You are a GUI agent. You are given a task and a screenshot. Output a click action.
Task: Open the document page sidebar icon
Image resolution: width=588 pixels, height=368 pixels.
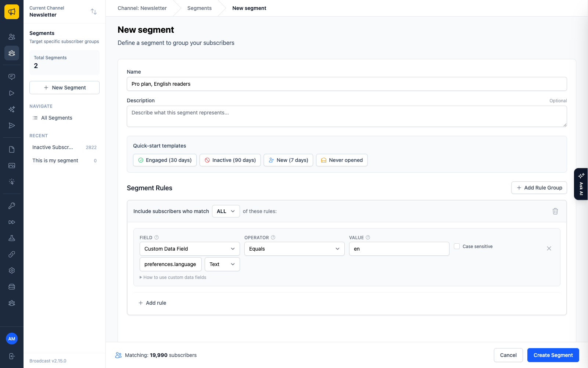tap(12, 149)
